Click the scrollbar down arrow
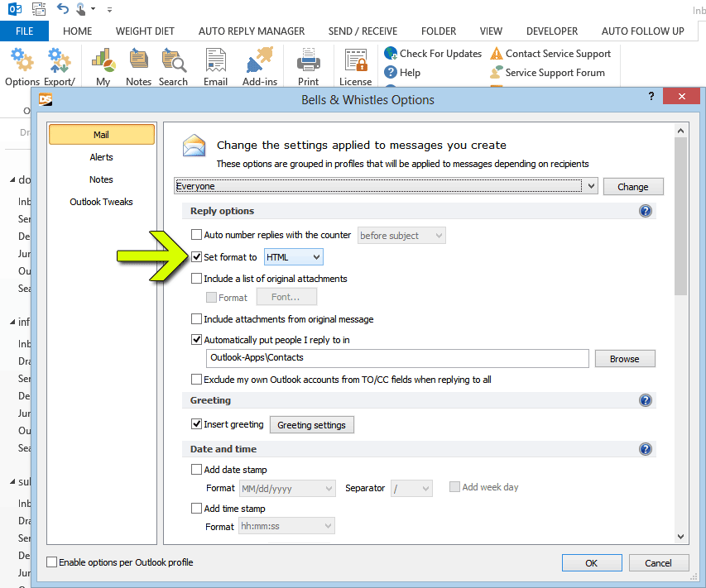This screenshot has width=706, height=588. click(681, 536)
